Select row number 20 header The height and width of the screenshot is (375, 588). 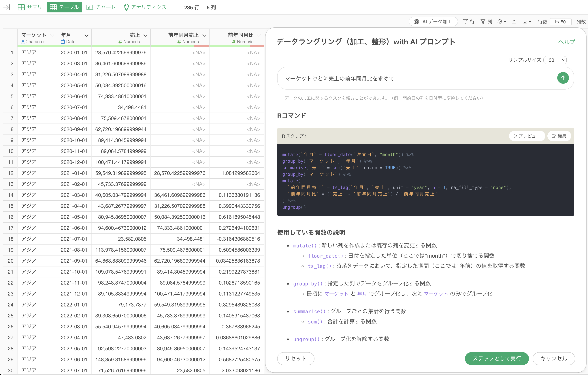(x=10, y=261)
